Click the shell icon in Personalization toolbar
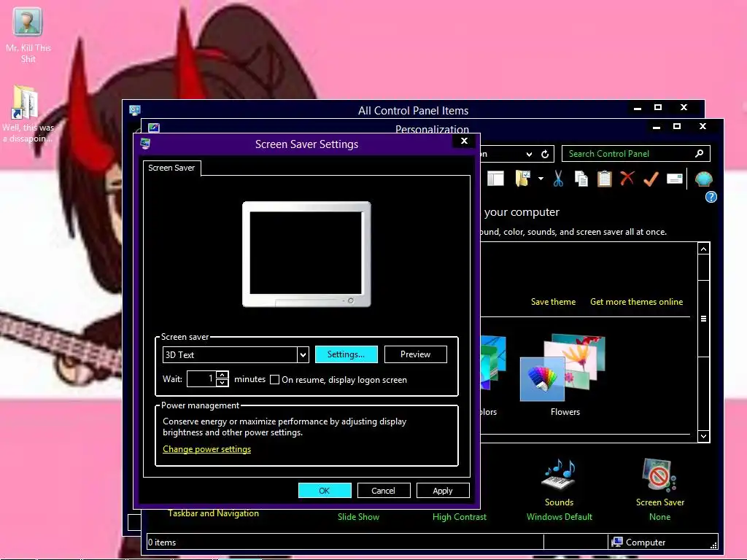The height and width of the screenshot is (560, 747). coord(704,179)
